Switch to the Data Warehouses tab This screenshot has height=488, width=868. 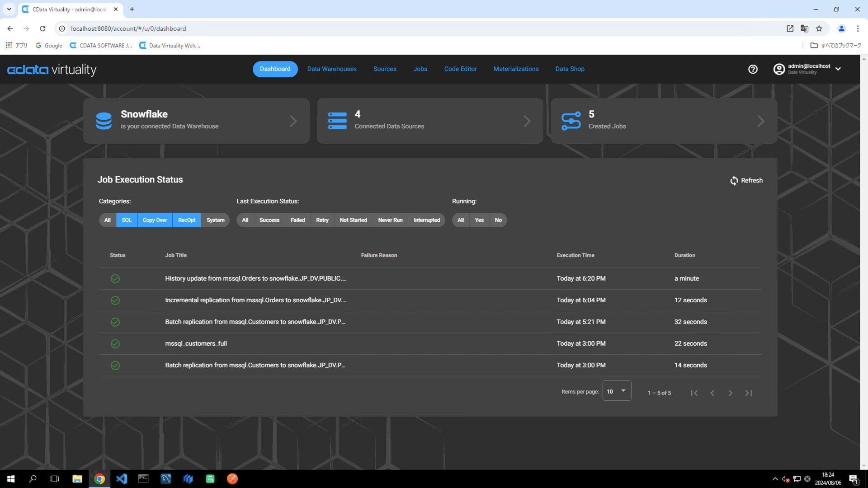pyautogui.click(x=332, y=69)
